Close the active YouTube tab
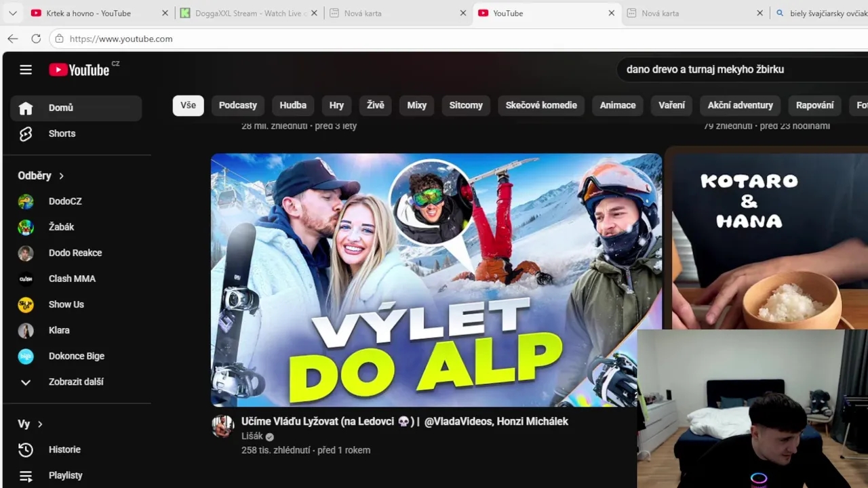The width and height of the screenshot is (868, 488). click(x=612, y=13)
